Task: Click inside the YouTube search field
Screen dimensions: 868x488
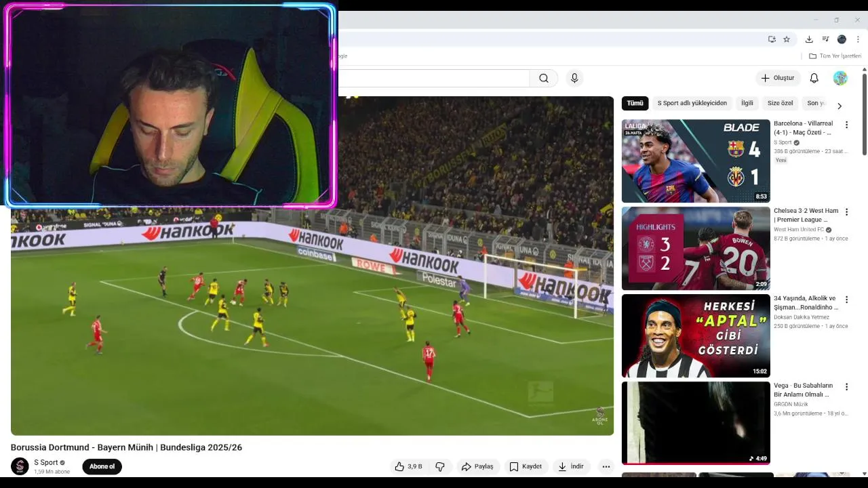Action: tap(434, 78)
